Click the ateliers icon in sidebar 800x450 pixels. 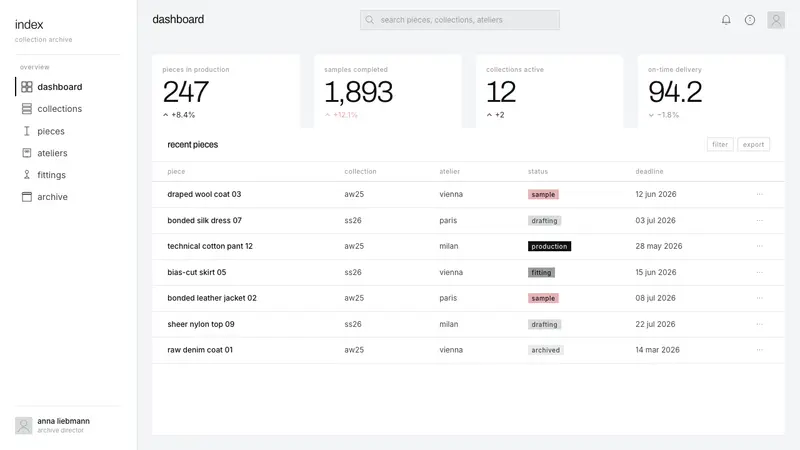(x=27, y=153)
